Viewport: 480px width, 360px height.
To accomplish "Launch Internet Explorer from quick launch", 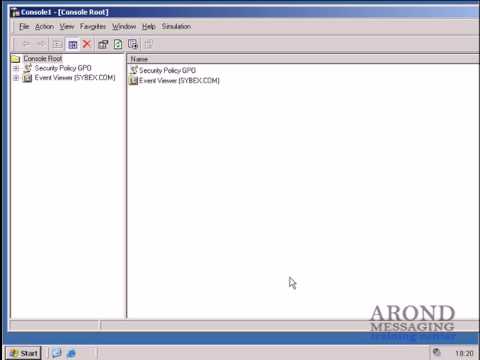I will tap(71, 353).
